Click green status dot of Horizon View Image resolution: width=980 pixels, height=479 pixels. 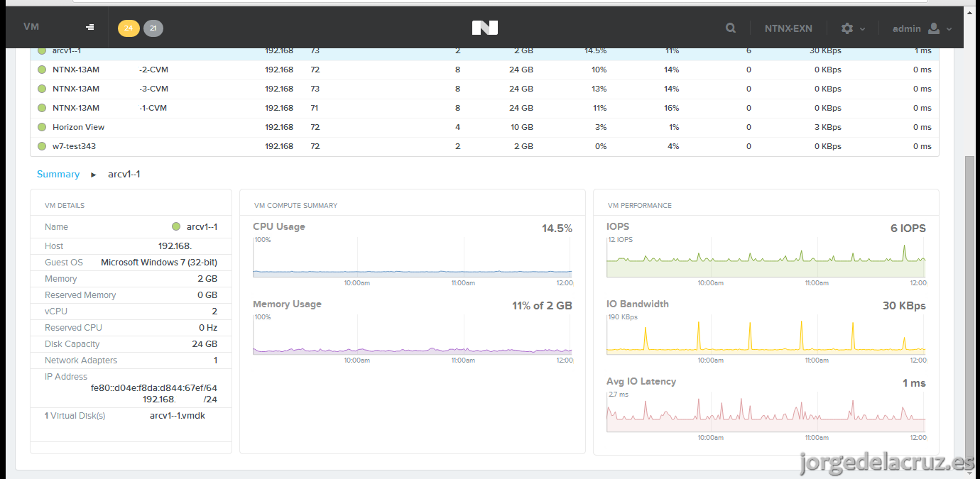[42, 127]
